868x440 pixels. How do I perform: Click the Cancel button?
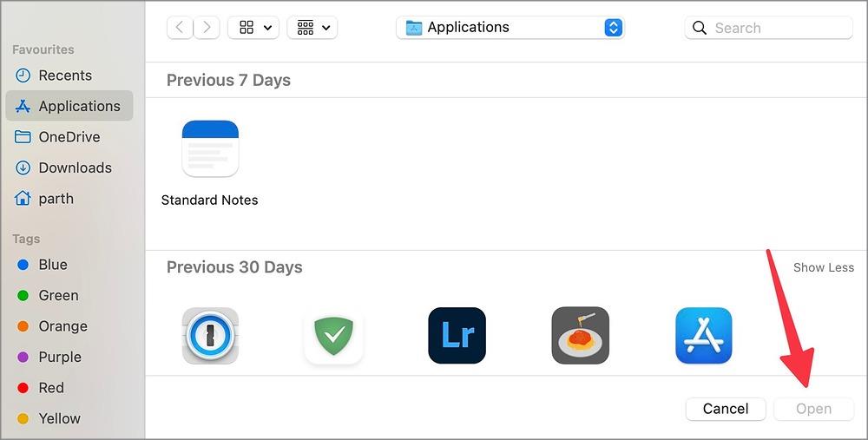726,409
